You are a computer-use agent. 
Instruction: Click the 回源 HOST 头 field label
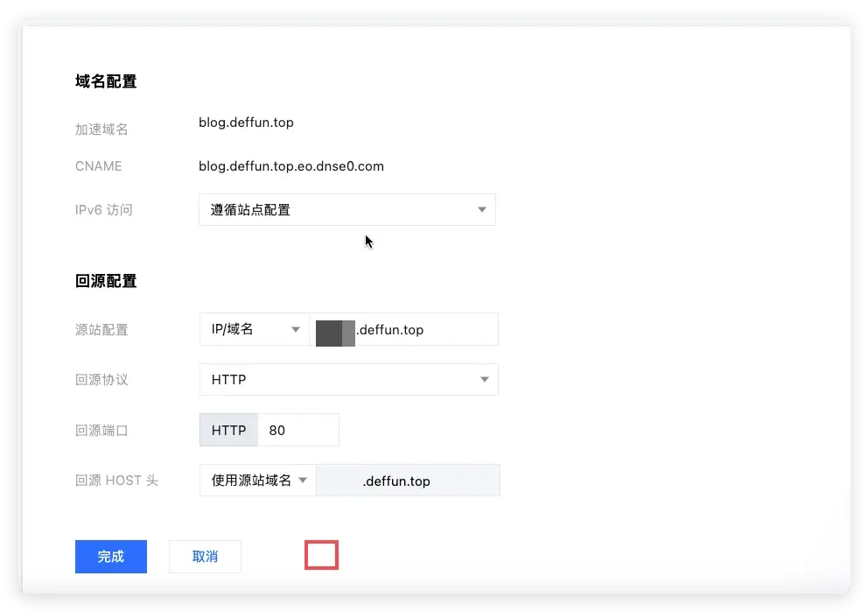pyautogui.click(x=116, y=481)
